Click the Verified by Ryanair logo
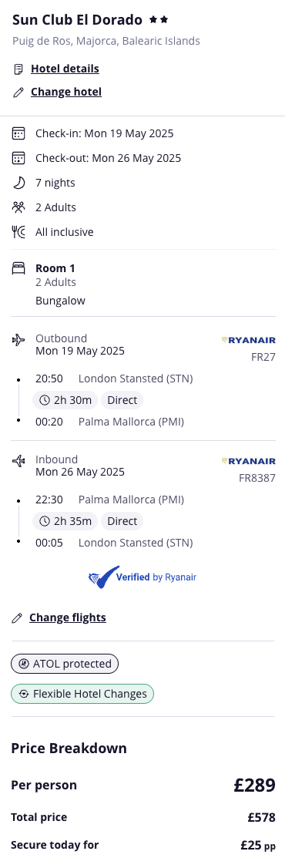 point(142,577)
